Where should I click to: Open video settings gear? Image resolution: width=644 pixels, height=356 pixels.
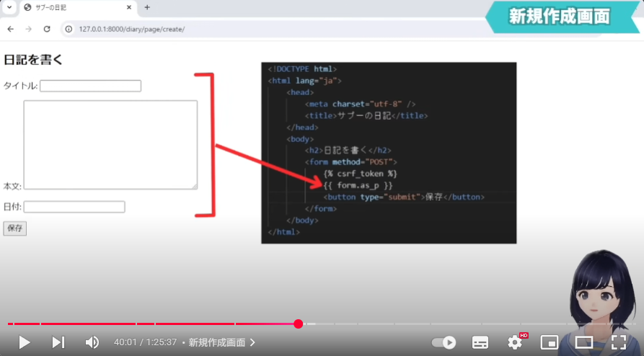[515, 342]
